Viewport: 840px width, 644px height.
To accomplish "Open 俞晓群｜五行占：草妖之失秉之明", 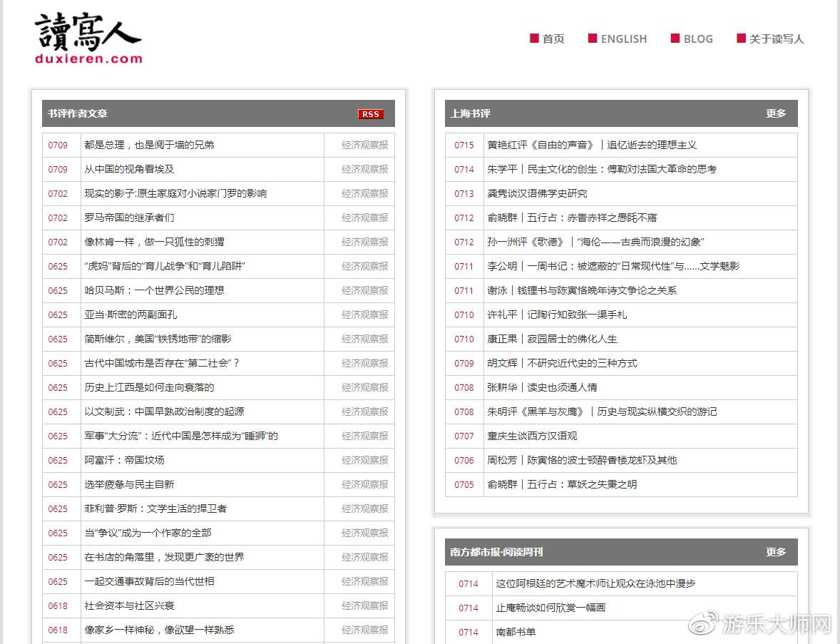I will pos(562,485).
